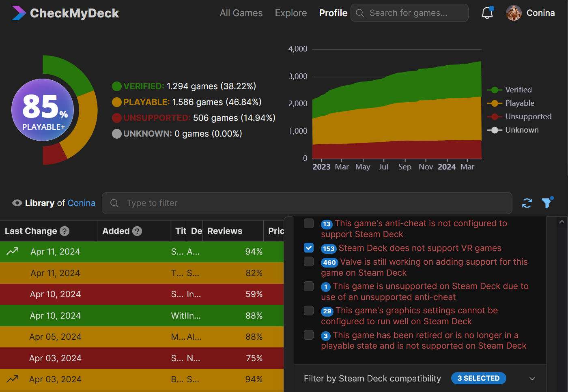Click the orange PLAYABLE status dot
Image resolution: width=568 pixels, height=392 pixels.
click(117, 102)
